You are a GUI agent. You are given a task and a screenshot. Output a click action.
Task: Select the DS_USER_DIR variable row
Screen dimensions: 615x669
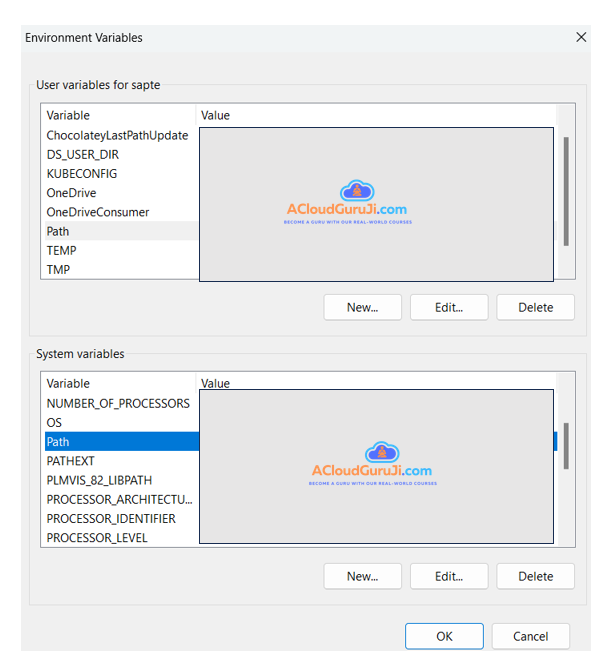[x=82, y=155]
